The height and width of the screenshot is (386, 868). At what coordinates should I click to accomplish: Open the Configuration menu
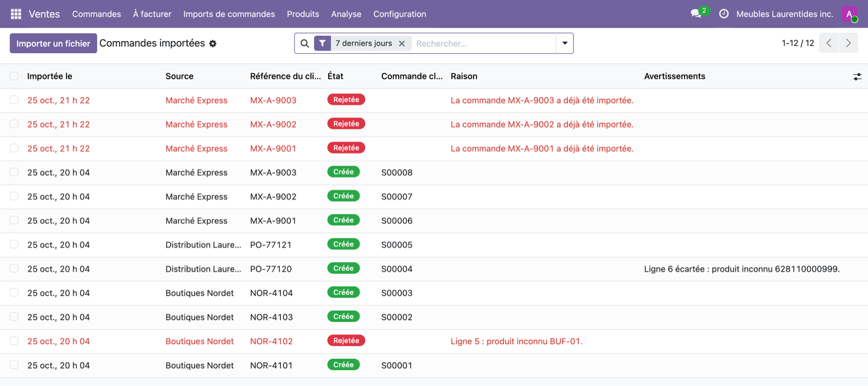(x=400, y=14)
